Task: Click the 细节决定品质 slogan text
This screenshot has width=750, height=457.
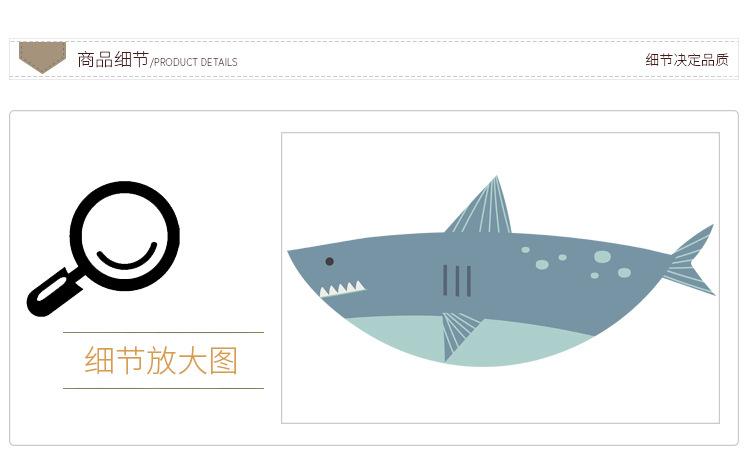Action: (687, 60)
